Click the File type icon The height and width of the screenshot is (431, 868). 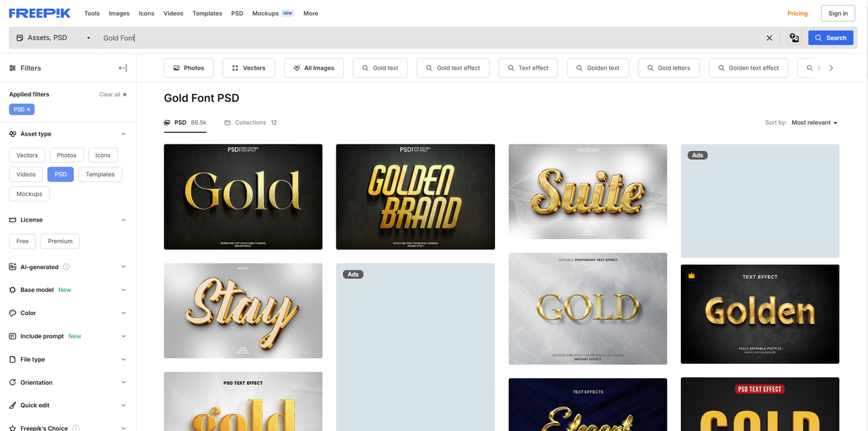pos(13,359)
